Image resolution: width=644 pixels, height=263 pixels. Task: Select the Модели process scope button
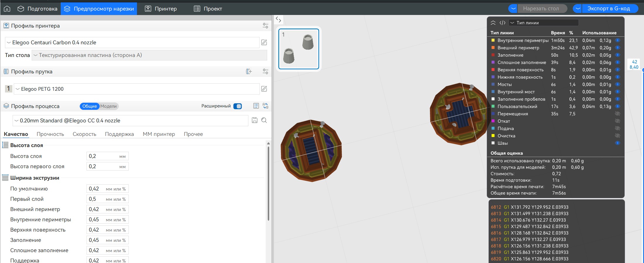pyautogui.click(x=109, y=106)
